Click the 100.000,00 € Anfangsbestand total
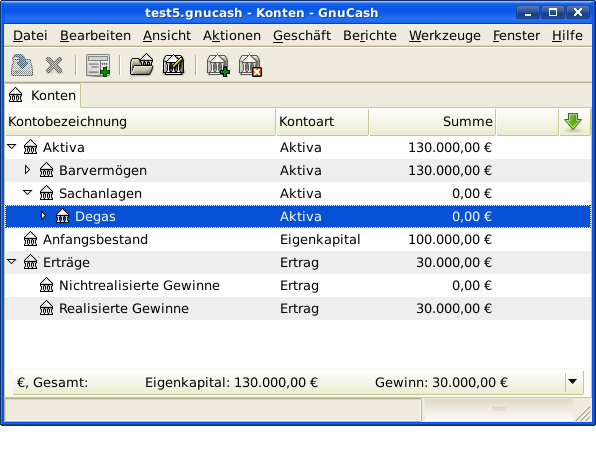The image size is (596, 468). (x=450, y=240)
